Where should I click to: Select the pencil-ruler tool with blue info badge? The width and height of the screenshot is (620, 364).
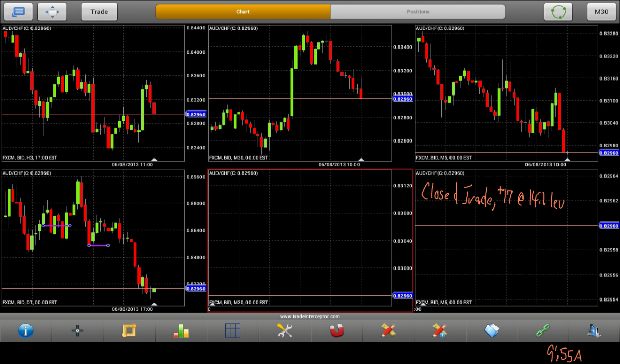tap(440, 331)
